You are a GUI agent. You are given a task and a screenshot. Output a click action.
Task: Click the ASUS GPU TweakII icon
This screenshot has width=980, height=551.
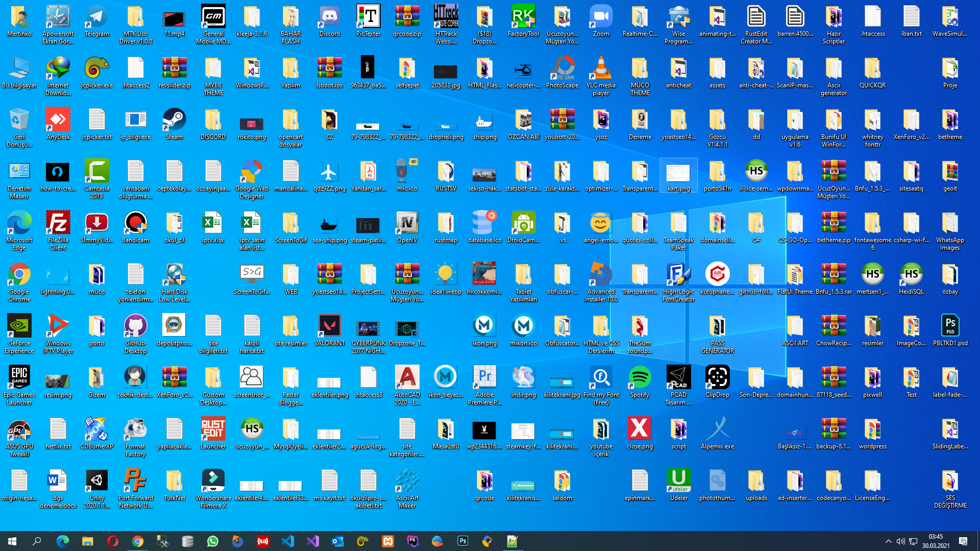[x=19, y=438]
